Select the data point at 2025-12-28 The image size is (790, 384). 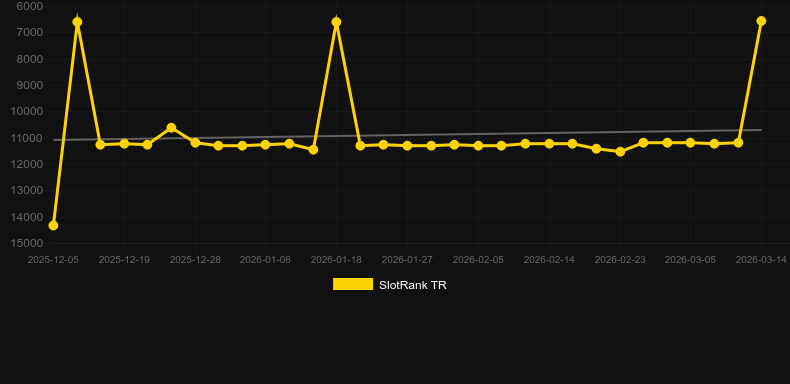pos(195,143)
